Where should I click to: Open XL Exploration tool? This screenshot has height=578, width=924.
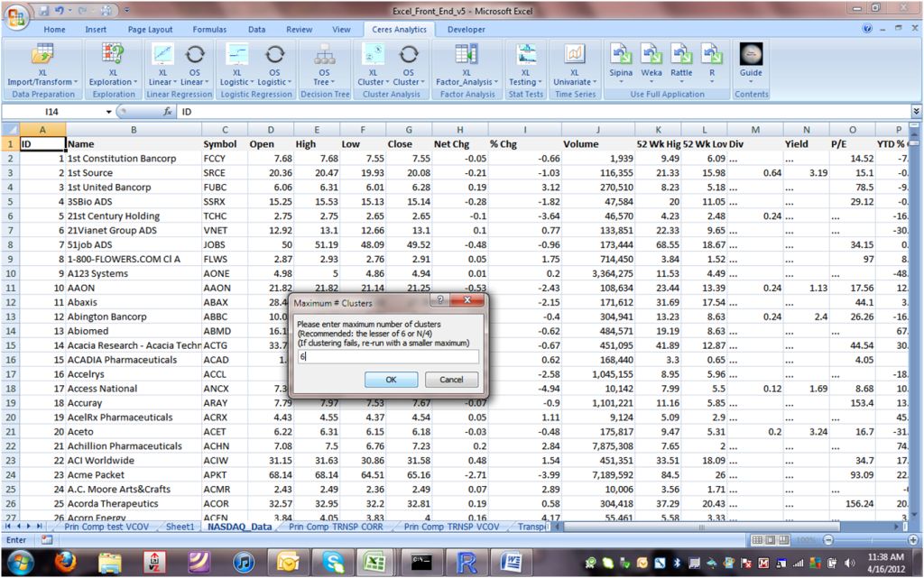(x=113, y=63)
